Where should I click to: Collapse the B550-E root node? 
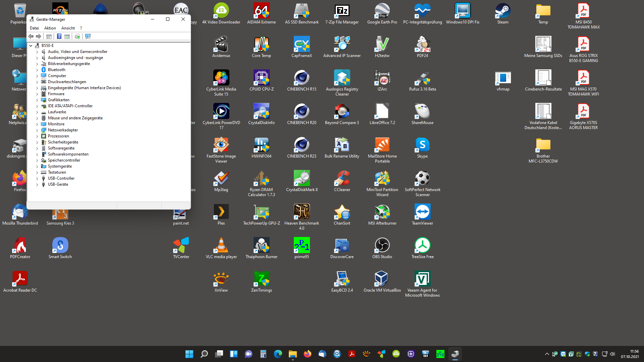[31, 46]
